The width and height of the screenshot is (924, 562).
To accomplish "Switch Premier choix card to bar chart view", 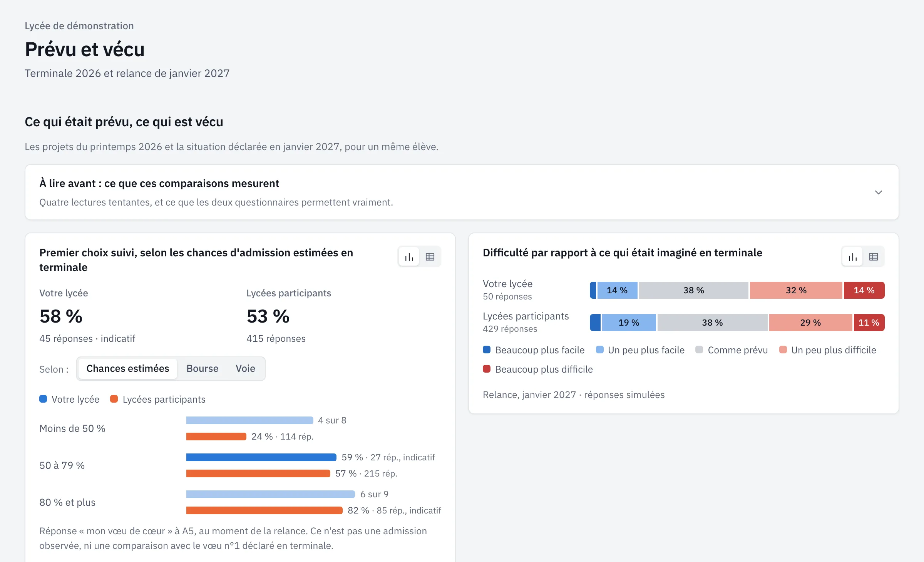I will [x=409, y=257].
